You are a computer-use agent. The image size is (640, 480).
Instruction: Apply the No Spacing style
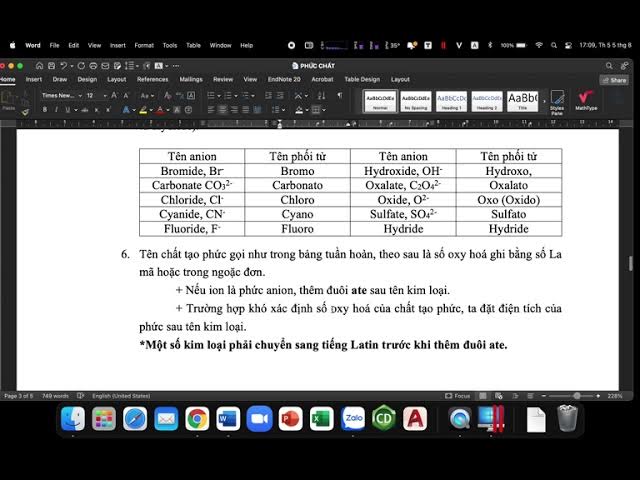click(x=416, y=101)
